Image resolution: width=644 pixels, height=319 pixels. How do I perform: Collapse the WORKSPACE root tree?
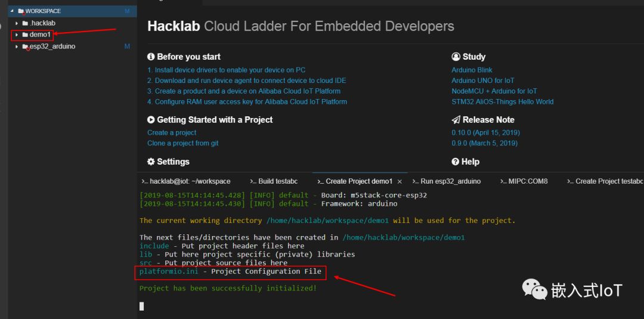click(x=12, y=11)
